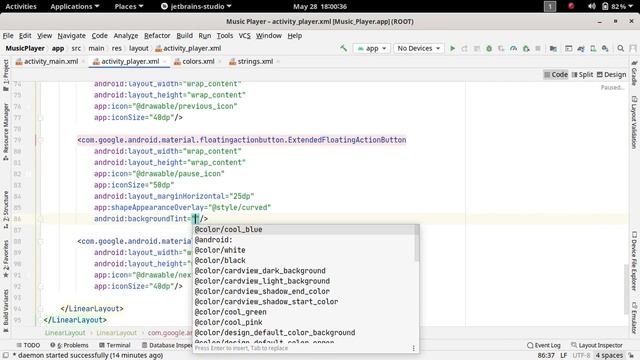The width and height of the screenshot is (640, 360).
Task: Open the Gradle tool window
Action: 634,73
